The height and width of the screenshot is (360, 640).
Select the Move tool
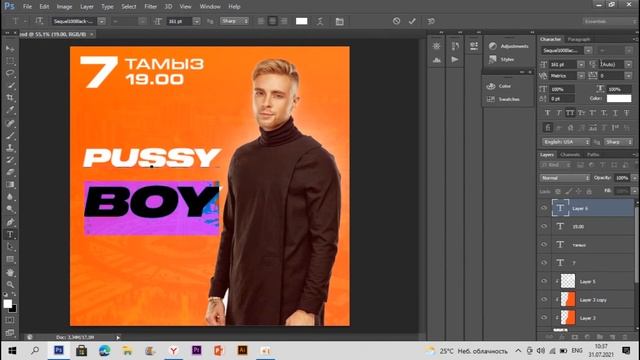10,49
